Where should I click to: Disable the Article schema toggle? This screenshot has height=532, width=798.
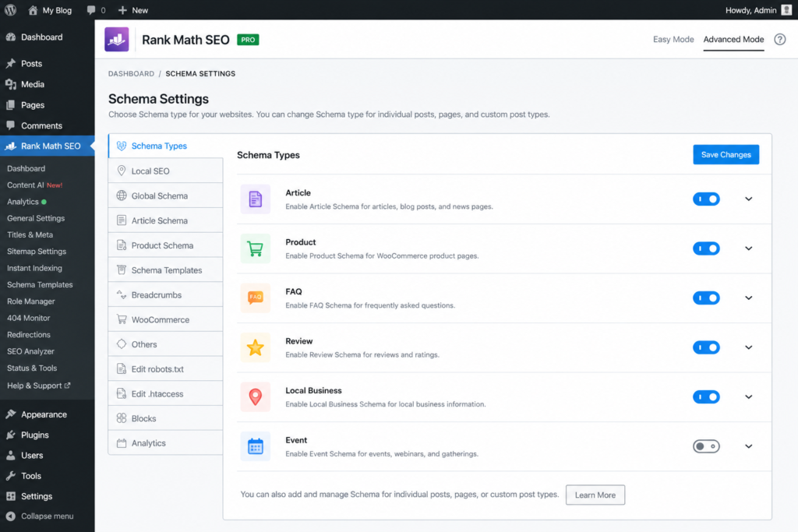coord(706,199)
